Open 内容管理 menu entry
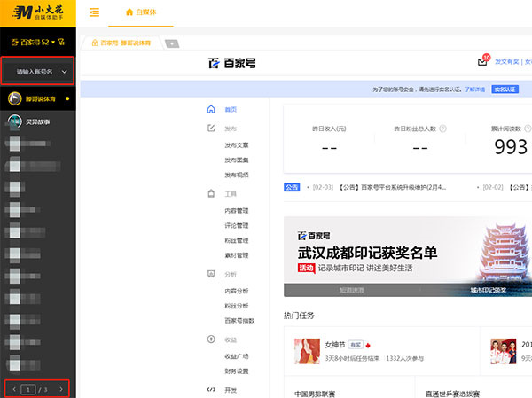532x398 pixels. pyautogui.click(x=237, y=211)
